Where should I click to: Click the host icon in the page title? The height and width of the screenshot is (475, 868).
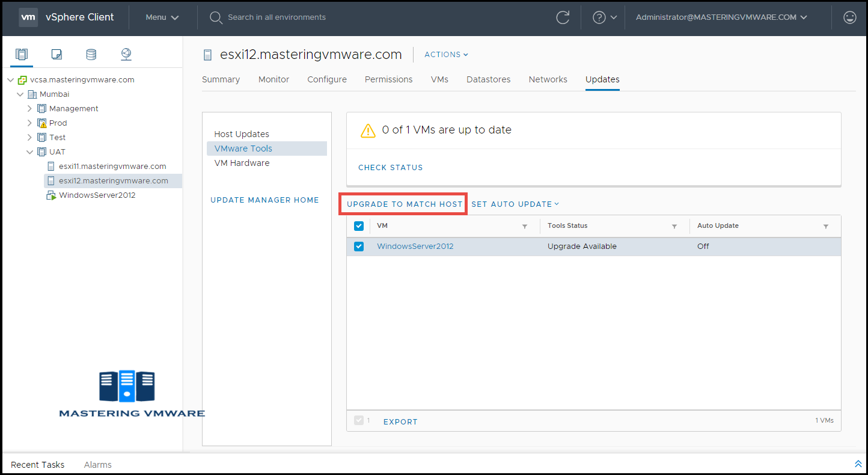tap(208, 55)
